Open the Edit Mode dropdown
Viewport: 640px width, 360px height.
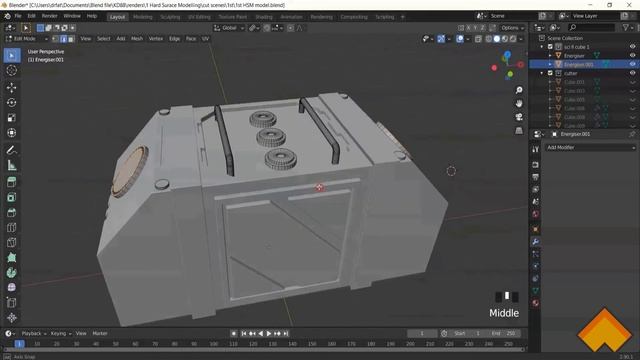click(x=27, y=39)
